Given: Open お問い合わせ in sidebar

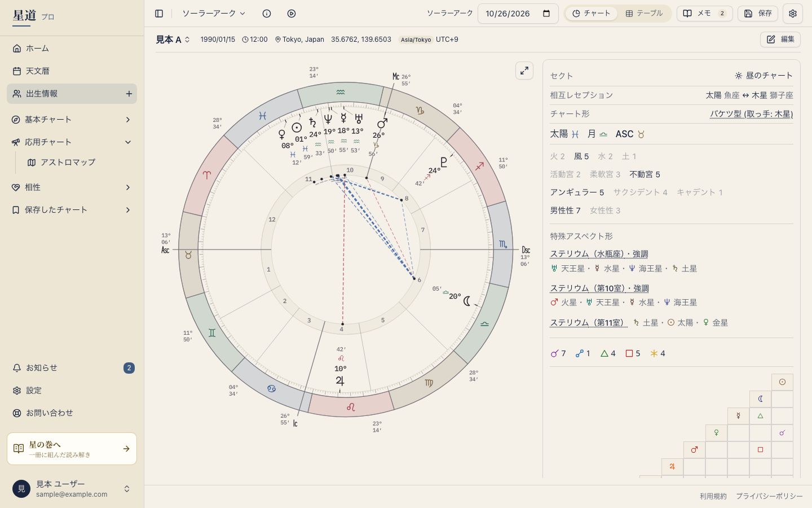Looking at the screenshot, I should [x=72, y=413].
